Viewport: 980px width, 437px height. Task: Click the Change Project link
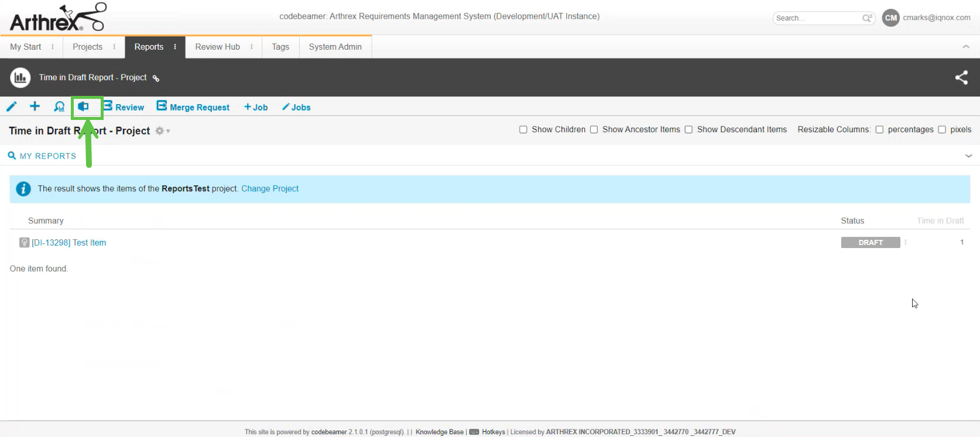point(270,189)
